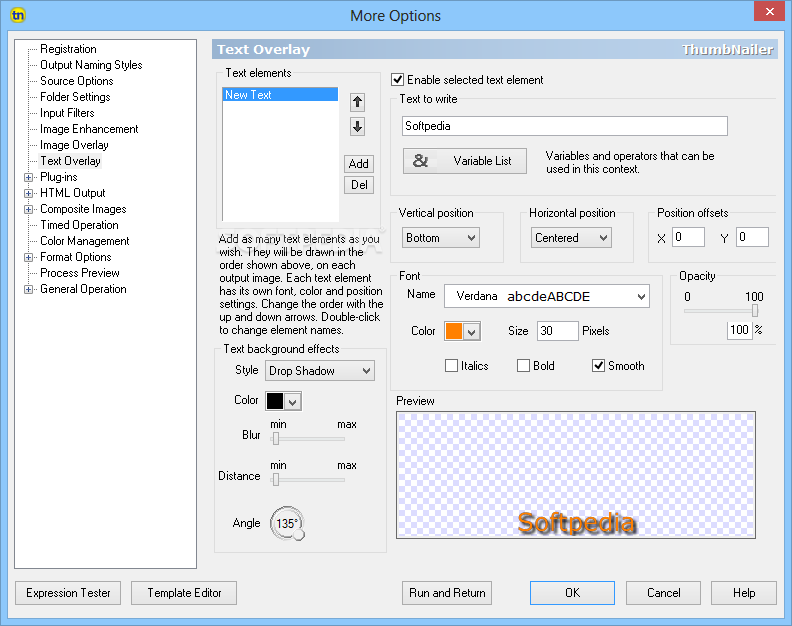
Task: Move text element down with down arrow
Action: (358, 126)
